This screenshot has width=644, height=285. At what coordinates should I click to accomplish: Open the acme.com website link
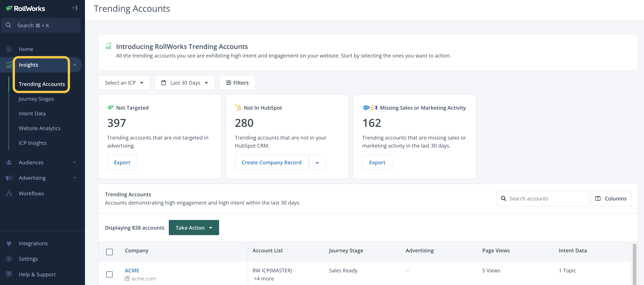[144, 279]
